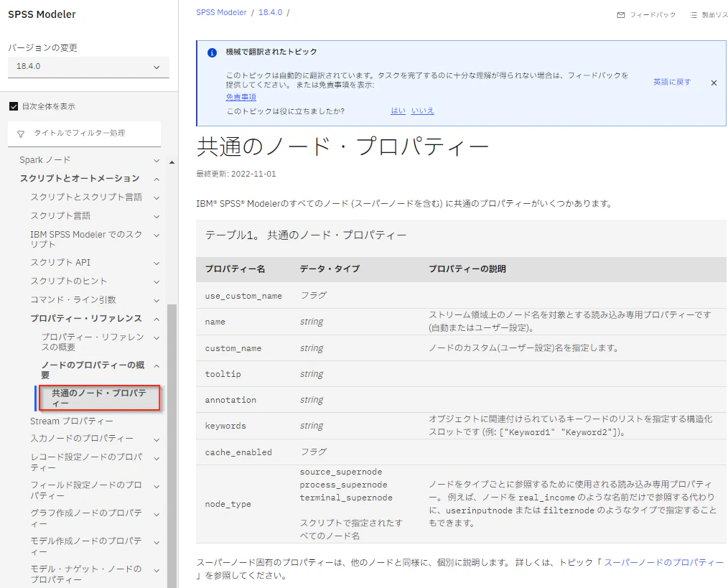
Task: Click the source_supernode value
Action: [341, 472]
